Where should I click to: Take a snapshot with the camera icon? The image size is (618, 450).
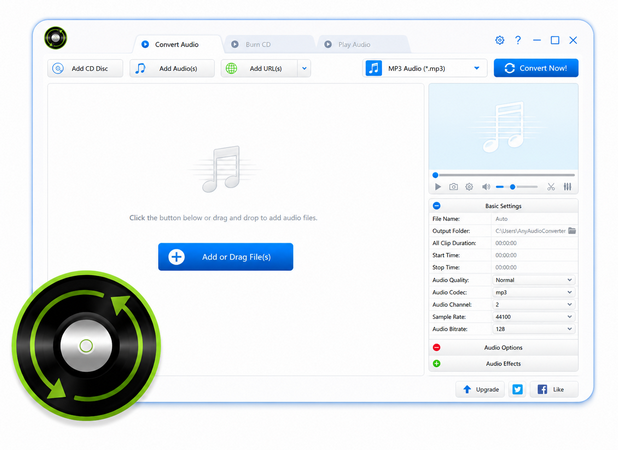click(454, 187)
